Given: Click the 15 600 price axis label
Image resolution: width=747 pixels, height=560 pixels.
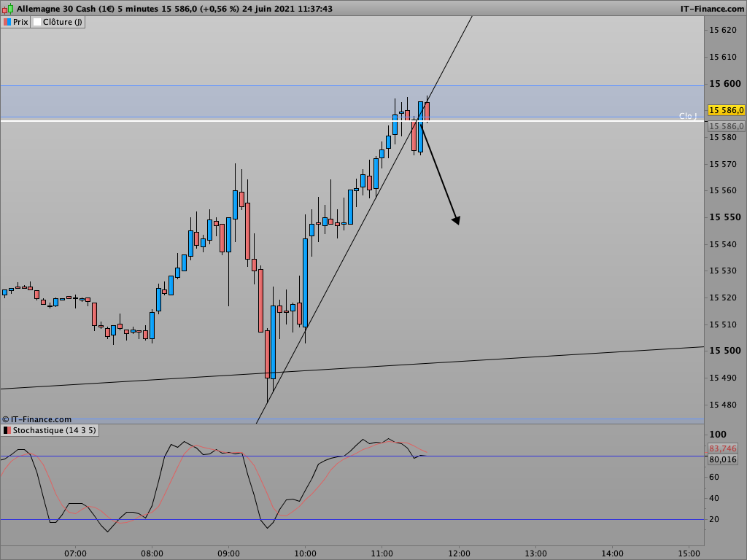Looking at the screenshot, I should [725, 84].
